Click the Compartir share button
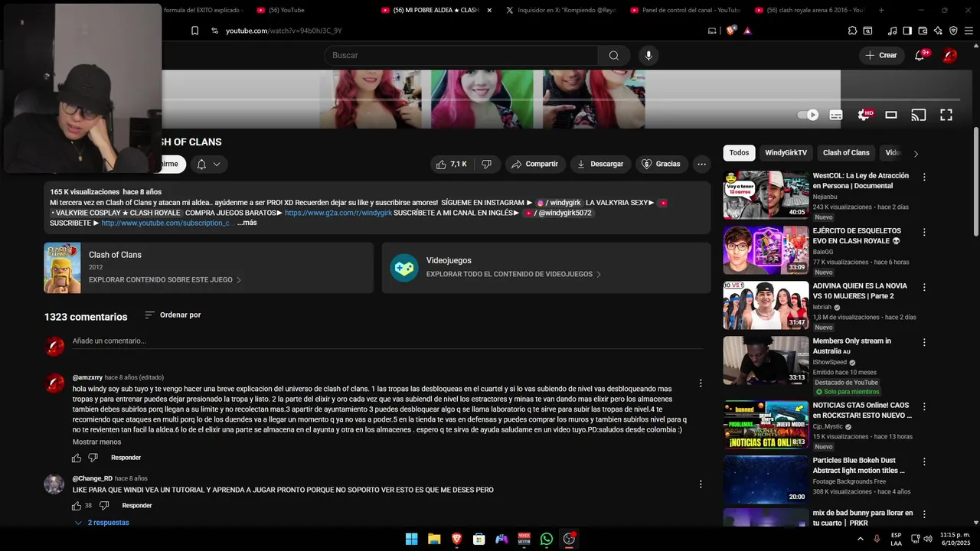Viewport: 980px width, 551px height. click(534, 164)
